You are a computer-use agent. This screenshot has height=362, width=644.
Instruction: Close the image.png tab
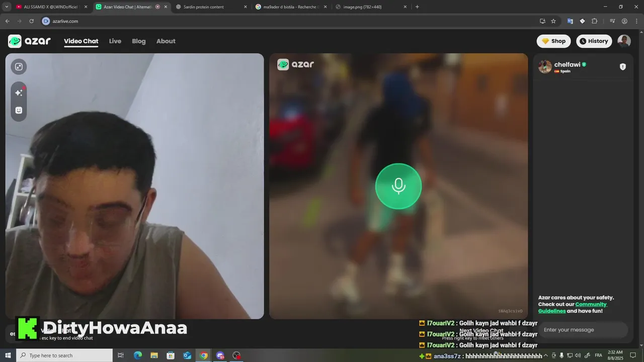tap(405, 7)
